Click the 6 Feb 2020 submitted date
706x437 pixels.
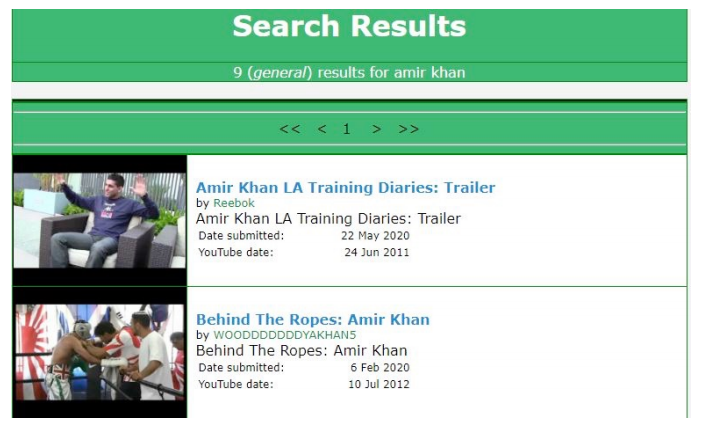coord(380,368)
